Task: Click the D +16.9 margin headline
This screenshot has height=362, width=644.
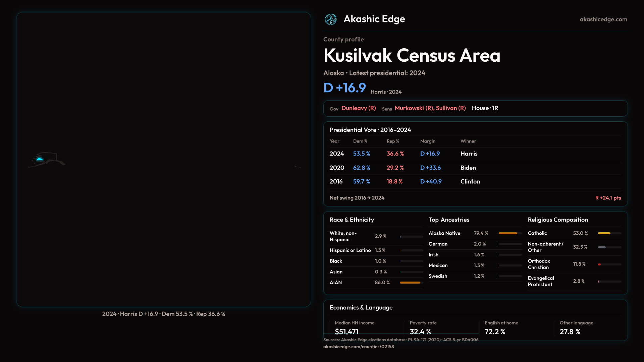Action: (x=344, y=88)
